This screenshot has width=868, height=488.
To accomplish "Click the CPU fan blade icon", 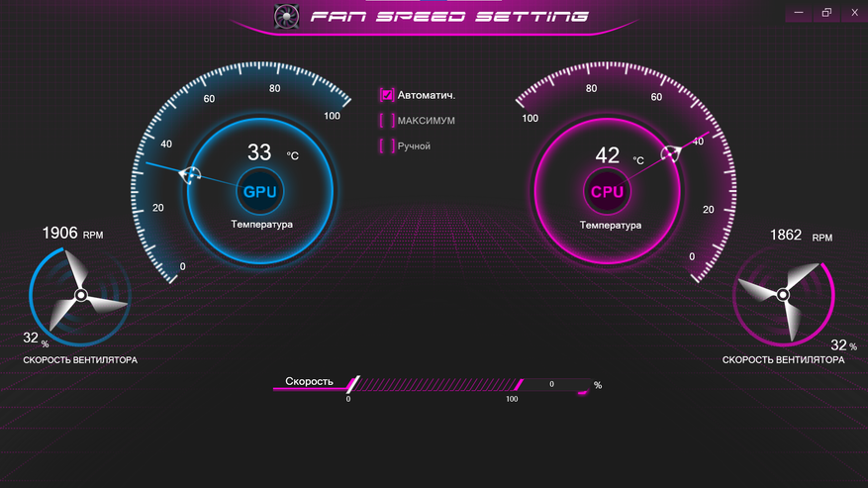I will pyautogui.click(x=782, y=295).
